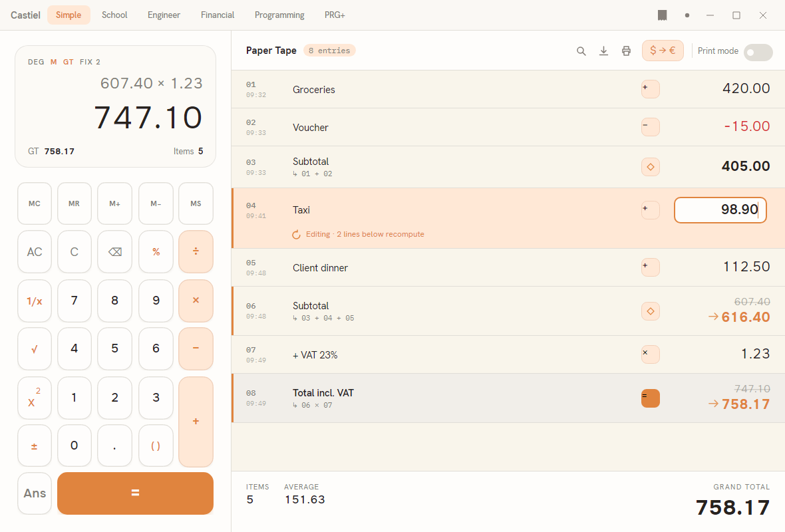The height and width of the screenshot is (532, 785).
Task: Click the subtotal diamond icon on line 03
Action: pos(651,167)
